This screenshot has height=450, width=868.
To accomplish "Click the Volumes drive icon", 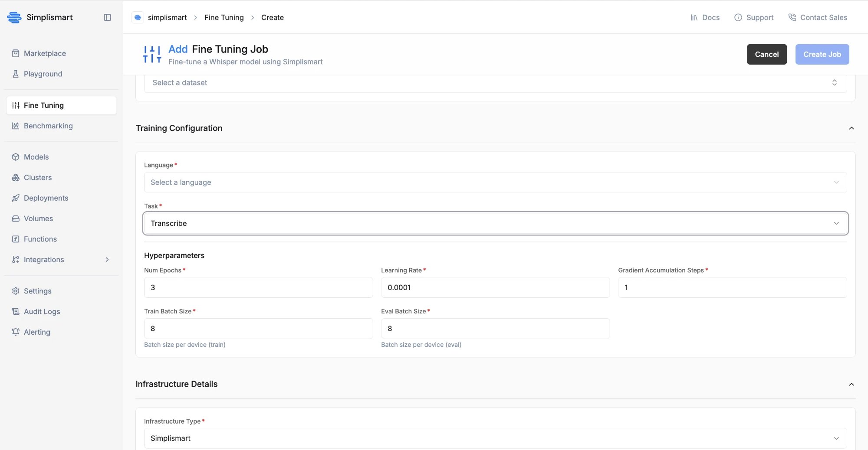I will tap(16, 218).
